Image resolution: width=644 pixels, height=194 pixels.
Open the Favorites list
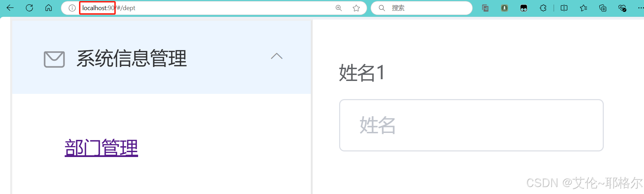coord(583,8)
